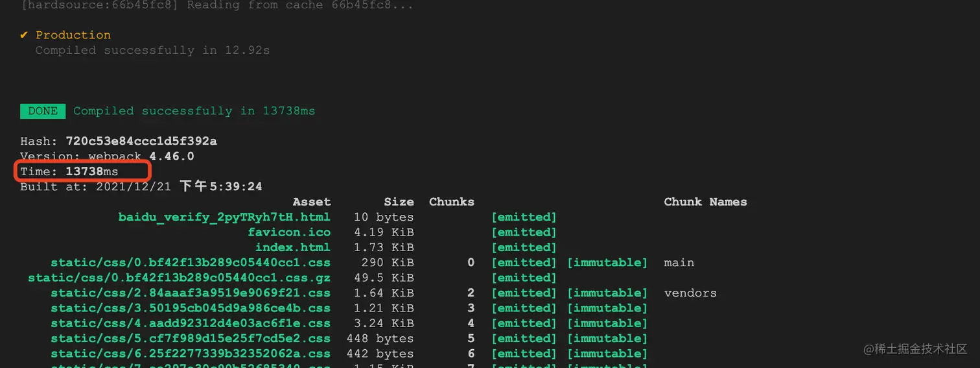Click [immutable] in the 448 bytes row
The image size is (980, 368).
click(607, 339)
